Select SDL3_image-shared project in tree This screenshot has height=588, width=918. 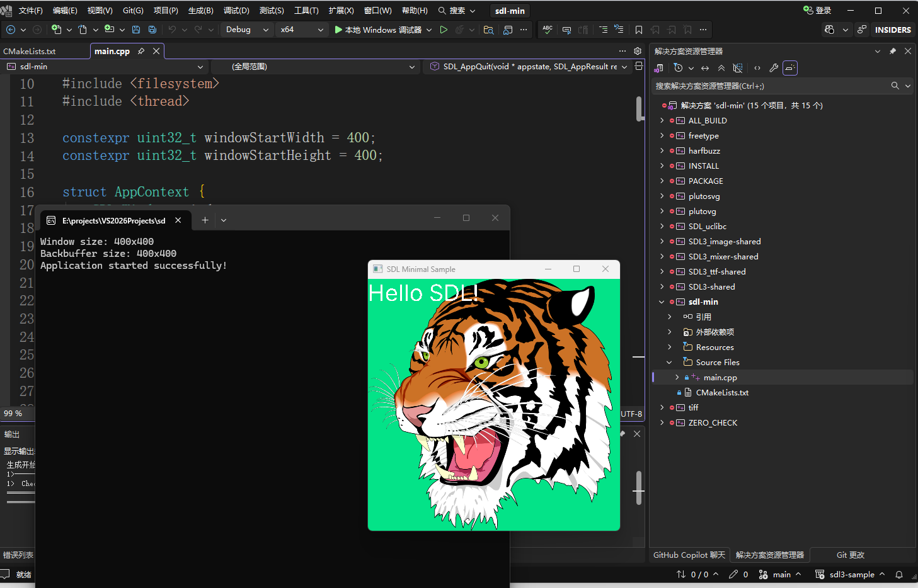pyautogui.click(x=725, y=241)
